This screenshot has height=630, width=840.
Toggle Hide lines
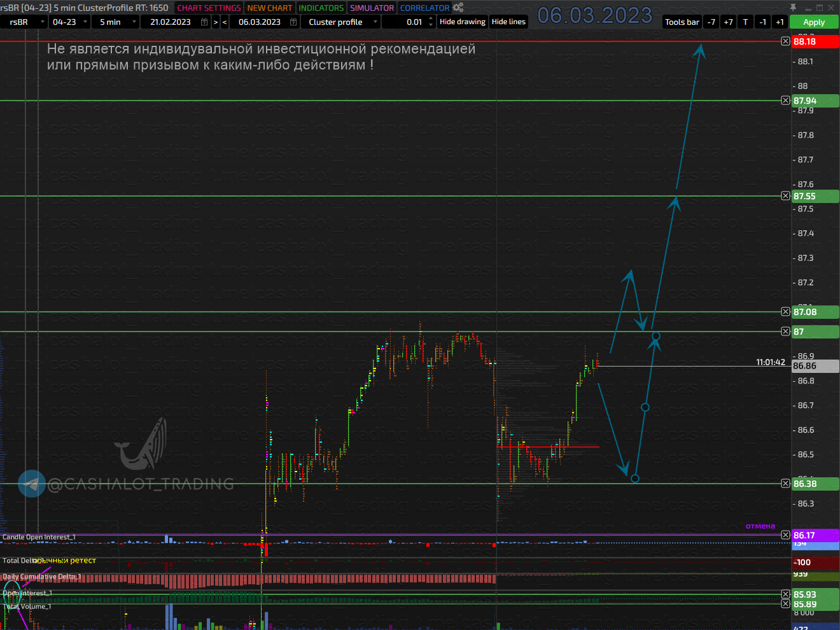[508, 22]
